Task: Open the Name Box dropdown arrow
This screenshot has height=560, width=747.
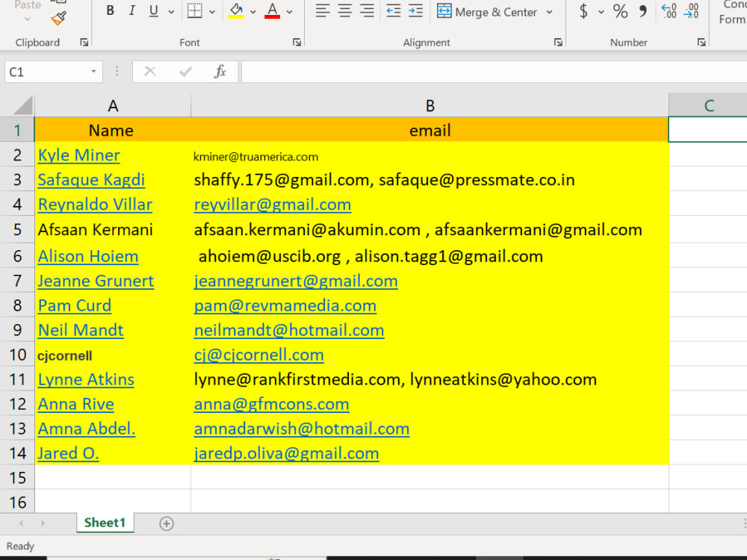Action: coord(94,72)
